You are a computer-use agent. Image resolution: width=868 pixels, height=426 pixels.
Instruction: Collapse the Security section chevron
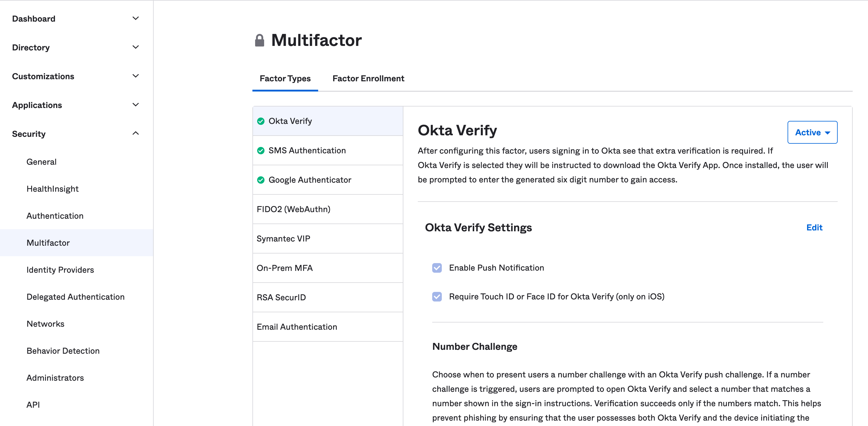(x=135, y=133)
